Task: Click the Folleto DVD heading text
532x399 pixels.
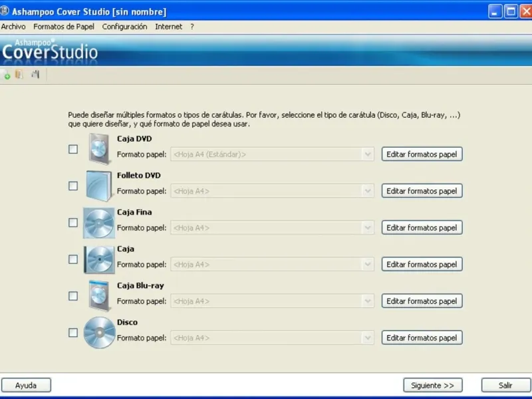Action: (139, 176)
